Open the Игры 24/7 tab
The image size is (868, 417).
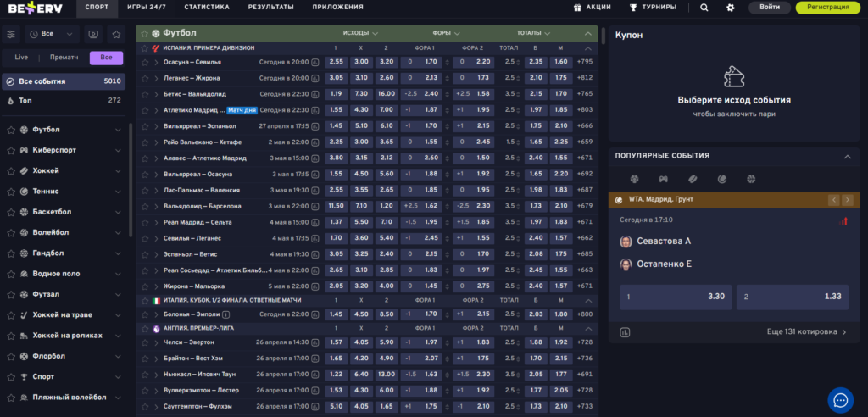point(146,8)
